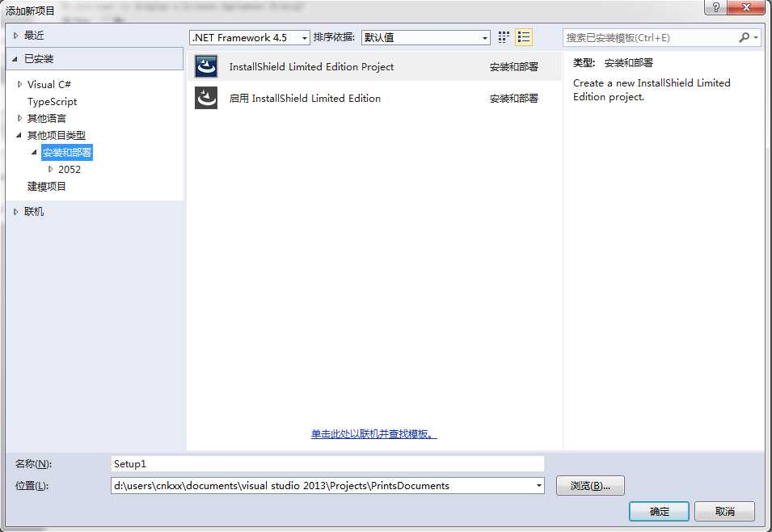Viewport: 772px width, 532px height.
Task: Open the 位置 path dropdown arrow
Action: 538,486
